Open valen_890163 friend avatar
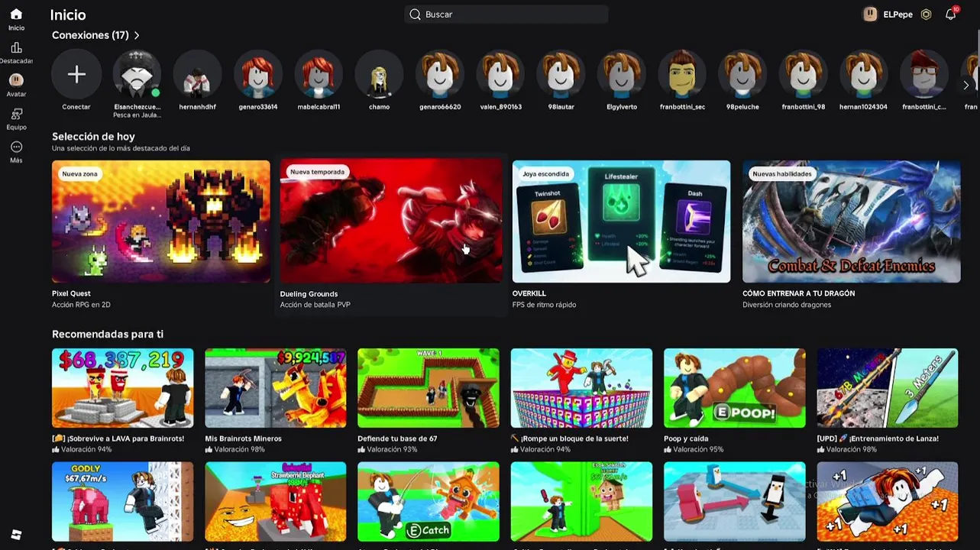Screen dimensions: 980x550 (x=500, y=74)
